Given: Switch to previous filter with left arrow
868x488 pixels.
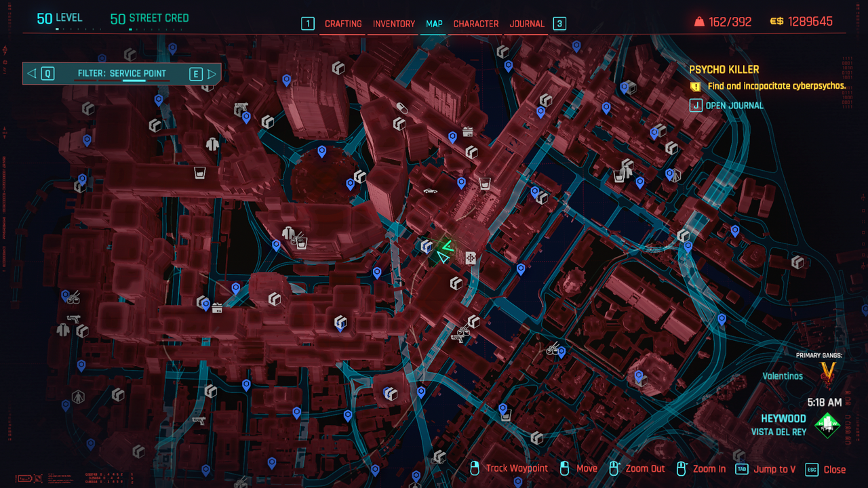Looking at the screenshot, I should 32,74.
